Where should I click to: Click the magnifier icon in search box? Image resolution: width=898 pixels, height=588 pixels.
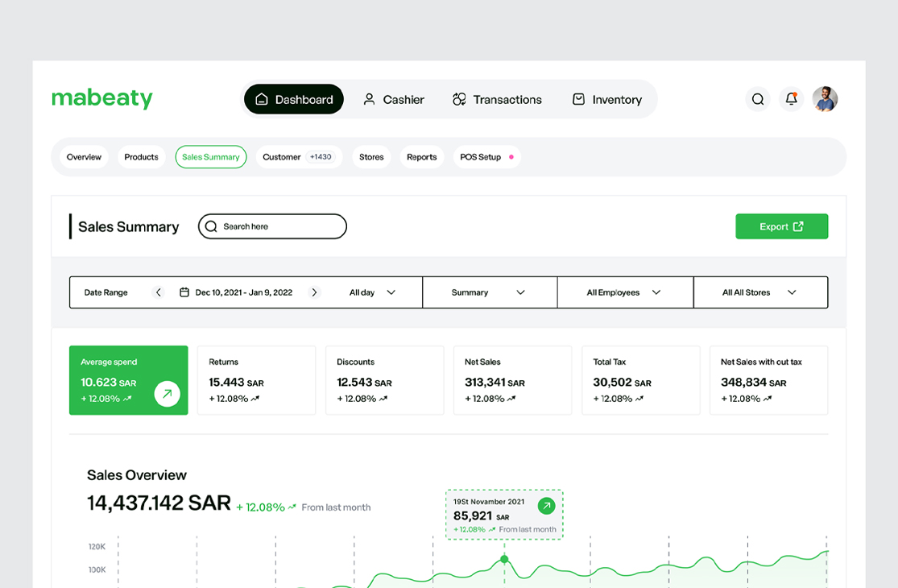coord(211,226)
